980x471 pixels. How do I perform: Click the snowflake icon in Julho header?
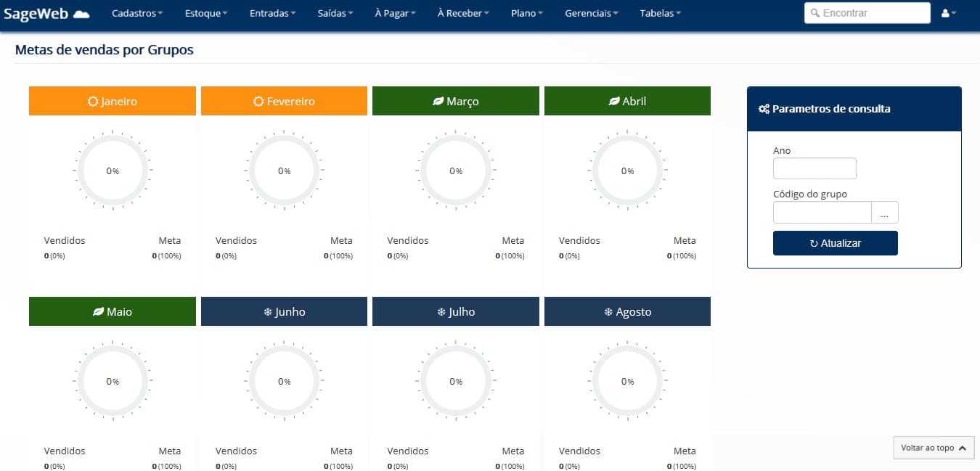click(441, 312)
